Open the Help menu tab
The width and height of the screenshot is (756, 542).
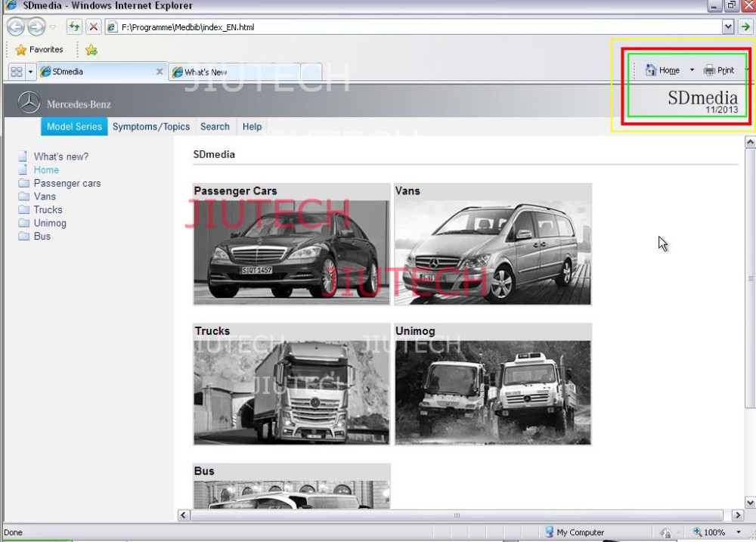(252, 127)
